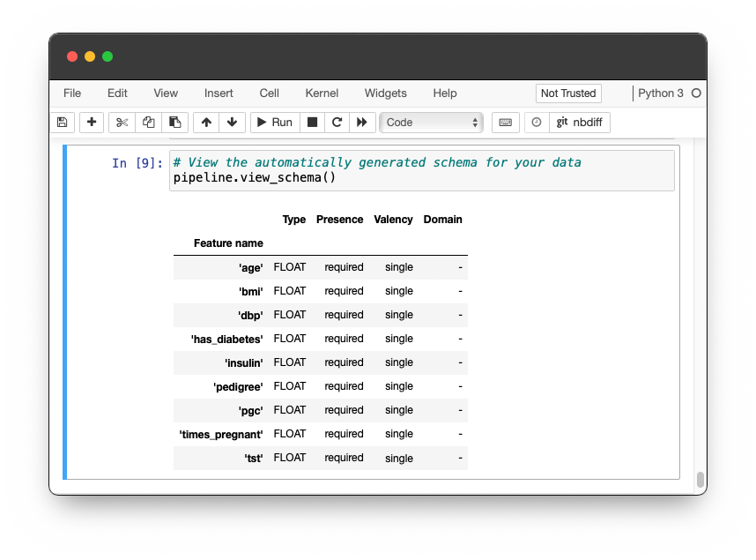Viewport: 756px width, 560px height.
Task: Restart the kernel icon
Action: tap(337, 122)
